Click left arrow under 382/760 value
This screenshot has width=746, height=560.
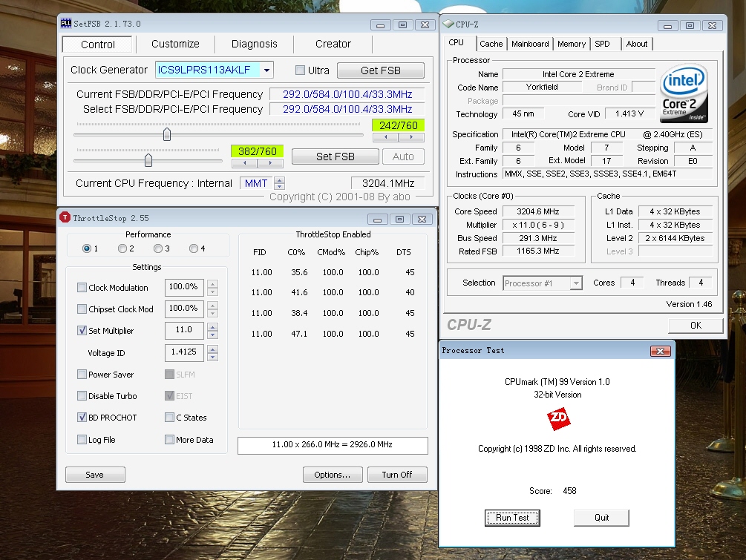244,163
